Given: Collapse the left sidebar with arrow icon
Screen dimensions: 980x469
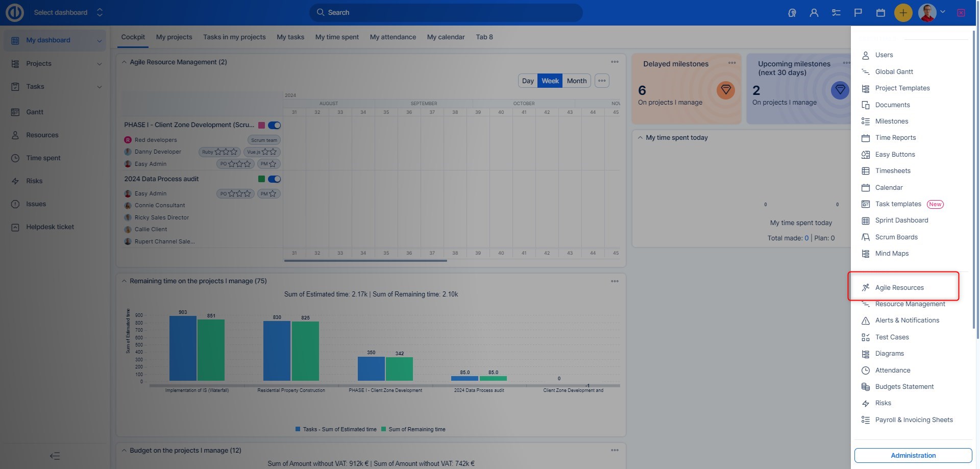Looking at the screenshot, I should (x=55, y=456).
